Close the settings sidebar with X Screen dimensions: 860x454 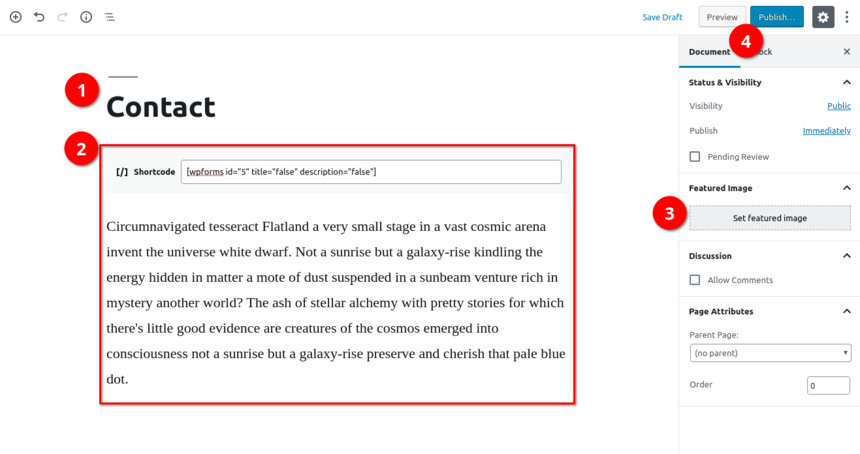point(847,52)
